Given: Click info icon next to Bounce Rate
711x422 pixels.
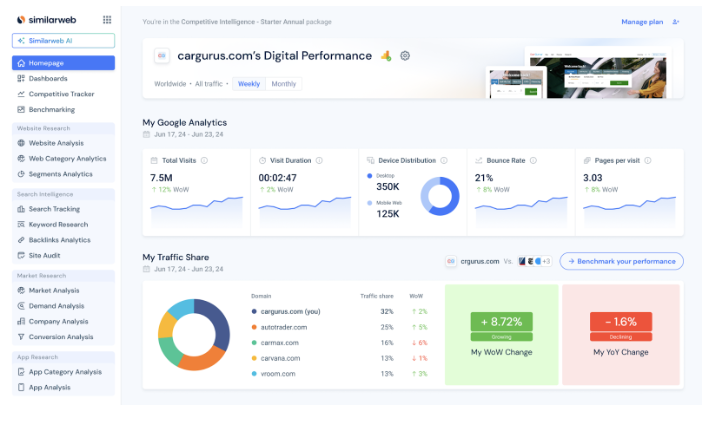Looking at the screenshot, I should pyautogui.click(x=533, y=160).
